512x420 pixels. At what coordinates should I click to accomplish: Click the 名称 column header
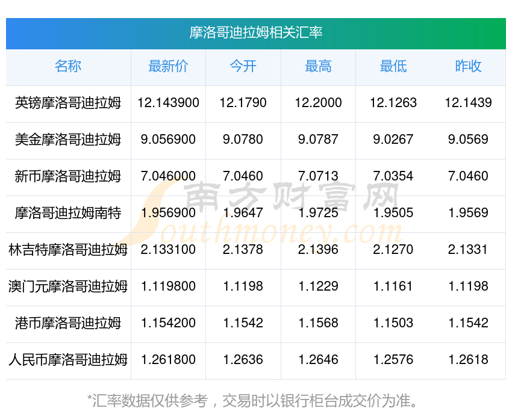pos(68,66)
